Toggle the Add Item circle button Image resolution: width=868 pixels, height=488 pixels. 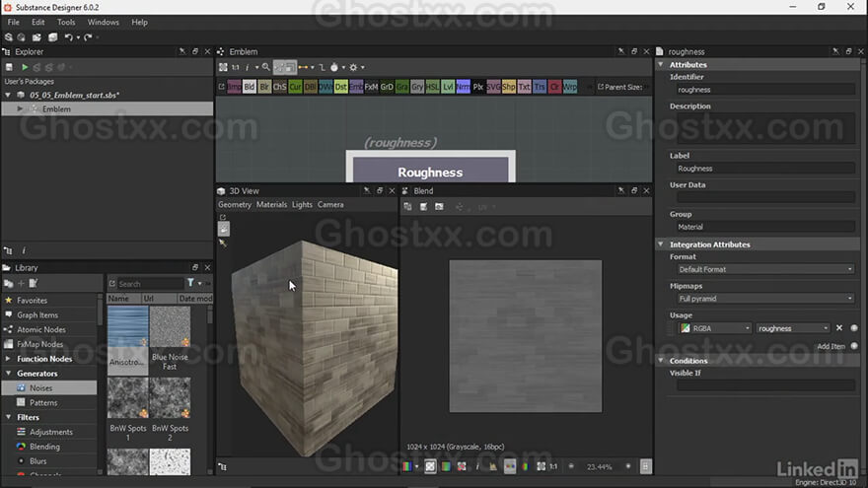click(854, 346)
